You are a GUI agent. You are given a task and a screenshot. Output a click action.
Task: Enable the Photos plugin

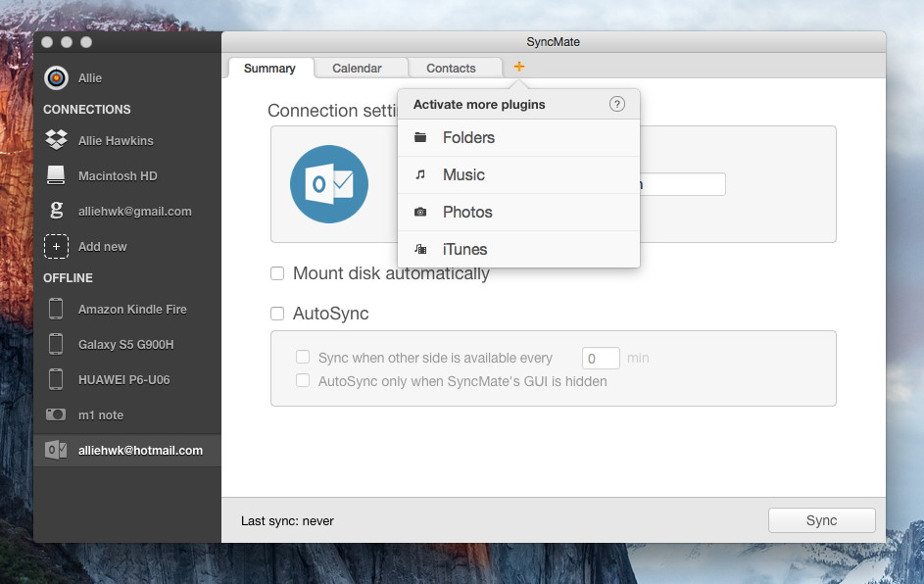click(467, 212)
